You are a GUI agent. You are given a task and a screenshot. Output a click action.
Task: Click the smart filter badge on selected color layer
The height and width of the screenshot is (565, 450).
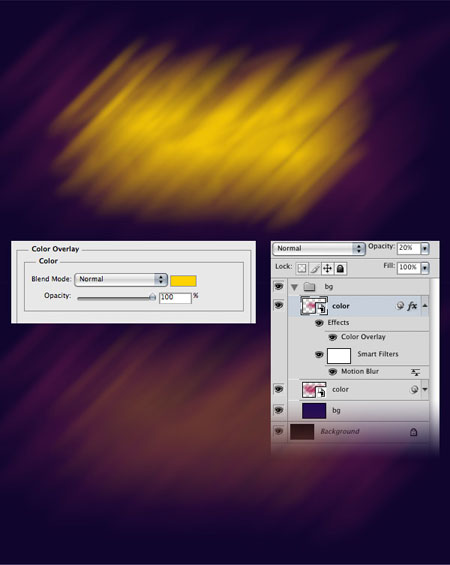tap(400, 306)
